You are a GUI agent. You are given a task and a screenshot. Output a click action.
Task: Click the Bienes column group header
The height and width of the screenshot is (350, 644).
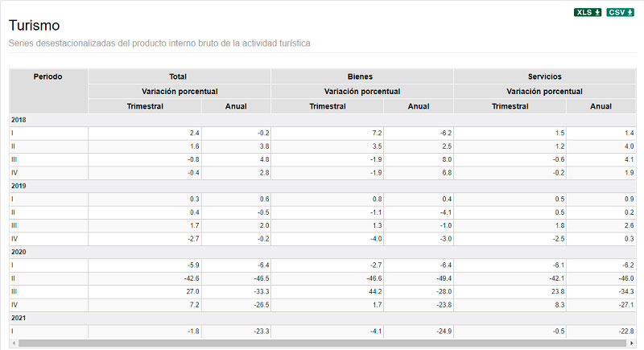click(361, 76)
